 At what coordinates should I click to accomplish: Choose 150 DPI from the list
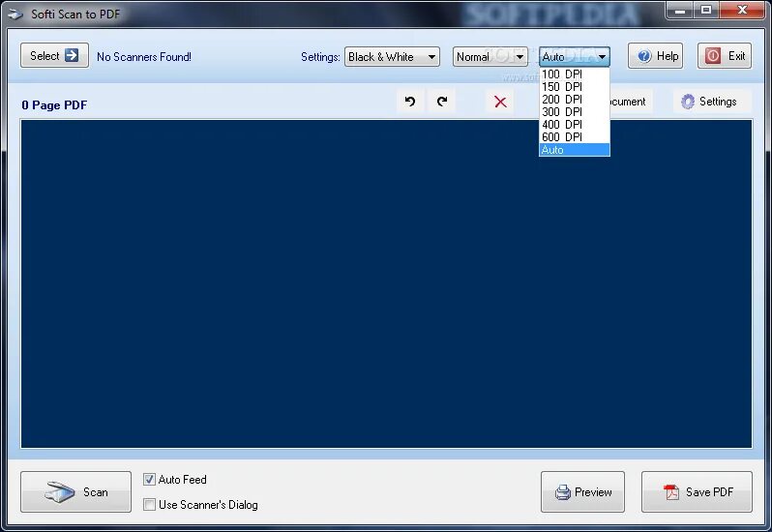pyautogui.click(x=574, y=87)
